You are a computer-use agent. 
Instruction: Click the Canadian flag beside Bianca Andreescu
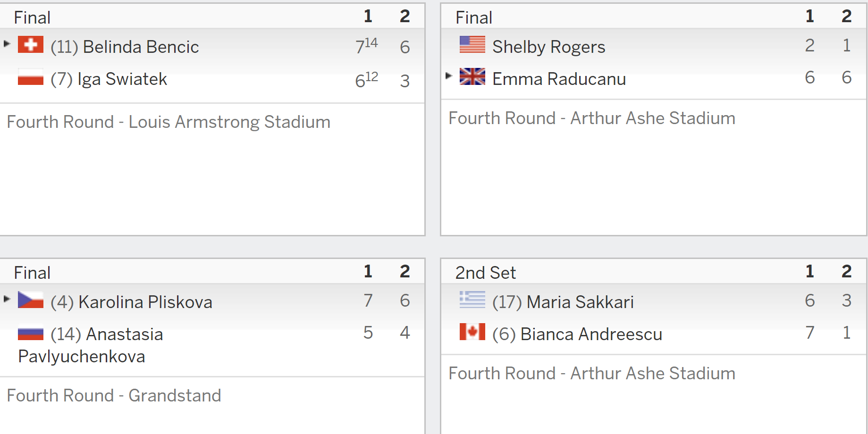(x=472, y=332)
